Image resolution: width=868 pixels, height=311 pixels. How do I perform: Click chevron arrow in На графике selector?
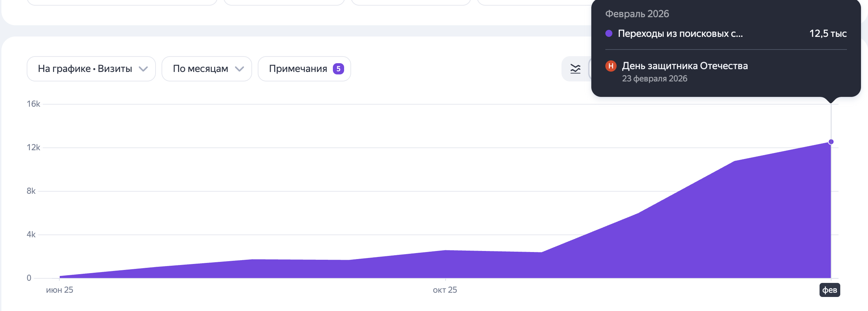[143, 69]
